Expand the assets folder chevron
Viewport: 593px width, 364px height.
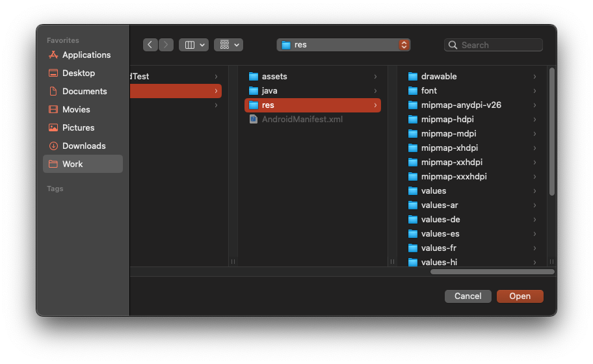point(375,76)
